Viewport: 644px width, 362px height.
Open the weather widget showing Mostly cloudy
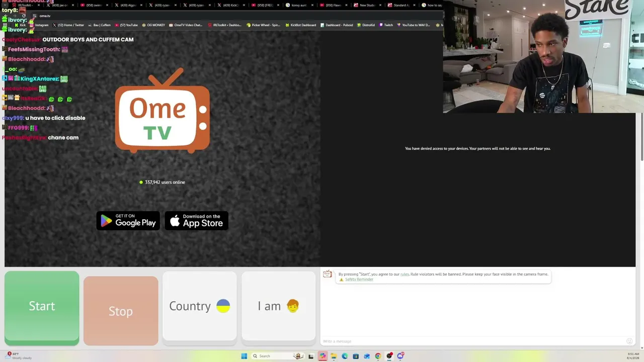[18, 355]
